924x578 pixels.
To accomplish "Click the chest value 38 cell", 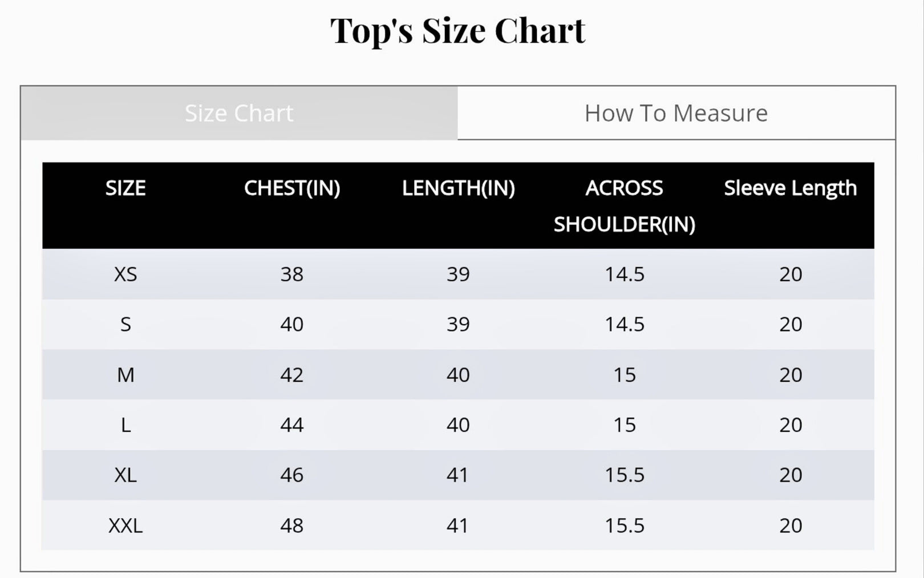I will (x=292, y=274).
